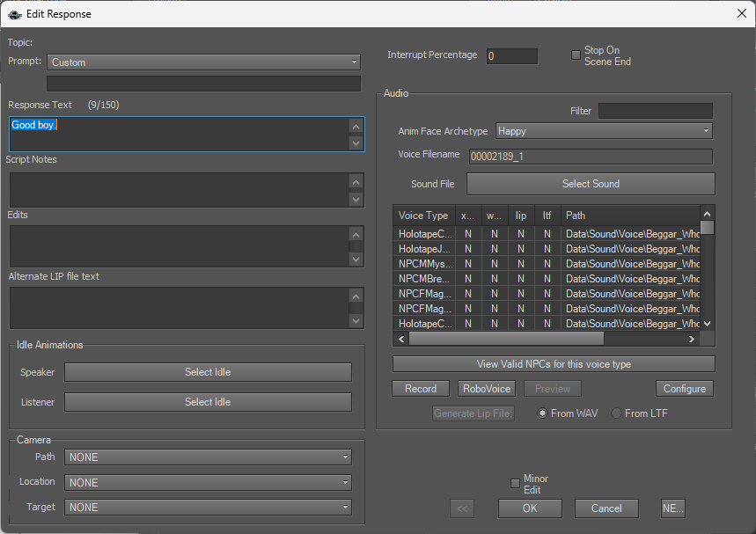Check the Minor Edit checkbox
Image resolution: width=756 pixels, height=534 pixels.
click(515, 483)
